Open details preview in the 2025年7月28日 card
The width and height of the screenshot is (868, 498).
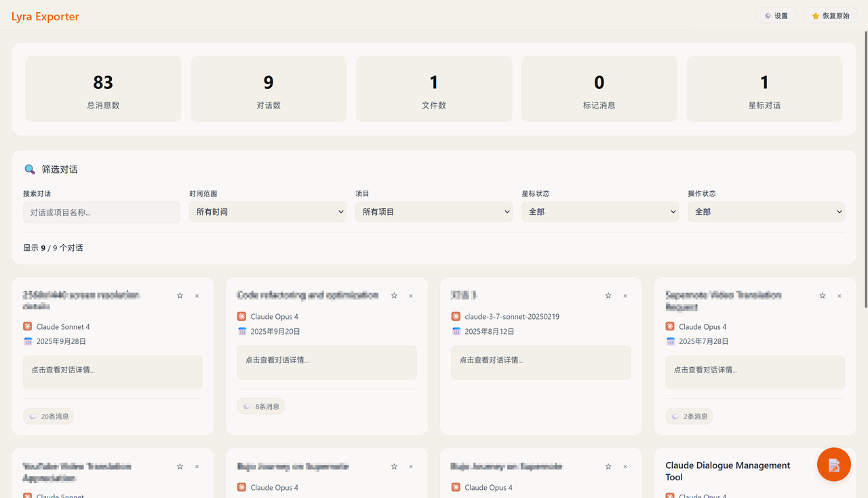(755, 372)
